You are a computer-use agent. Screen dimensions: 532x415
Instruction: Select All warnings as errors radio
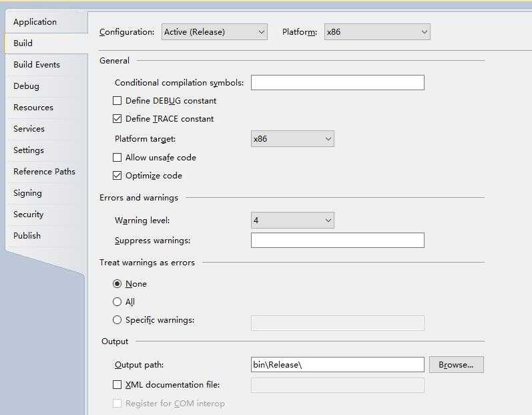pyautogui.click(x=117, y=302)
